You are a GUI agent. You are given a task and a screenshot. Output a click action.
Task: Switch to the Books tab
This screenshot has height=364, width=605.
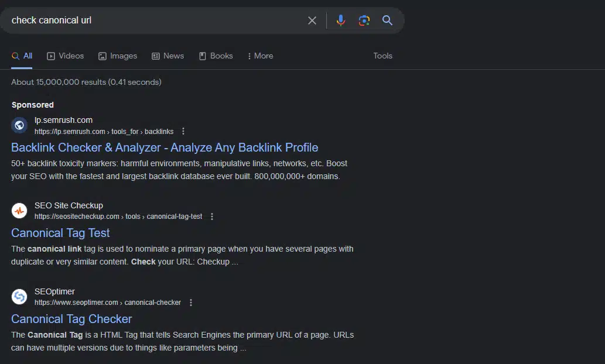[216, 56]
